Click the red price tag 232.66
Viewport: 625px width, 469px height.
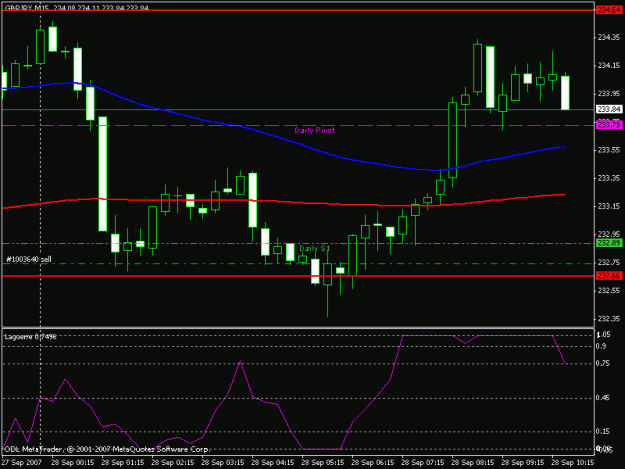[609, 275]
